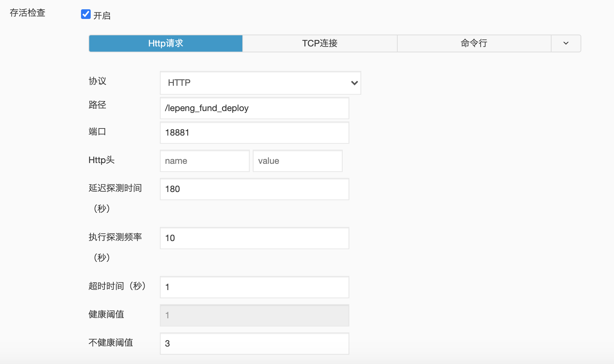Click the disabled 健康阈值 field

tap(254, 315)
